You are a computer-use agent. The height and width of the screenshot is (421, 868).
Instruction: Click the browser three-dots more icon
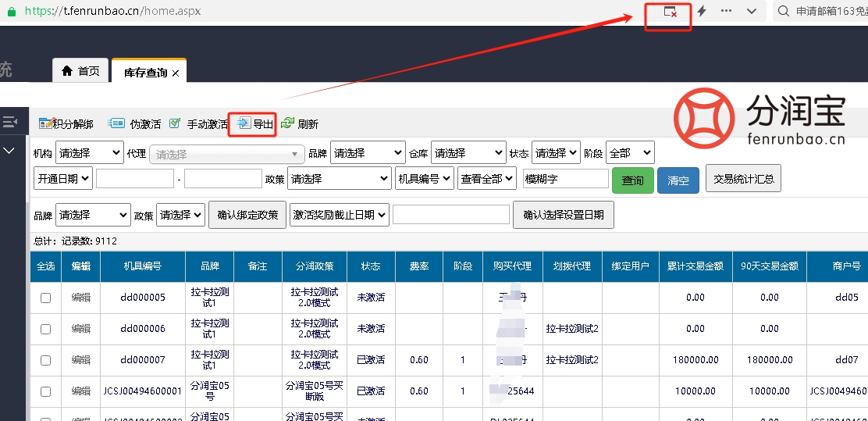tap(726, 11)
